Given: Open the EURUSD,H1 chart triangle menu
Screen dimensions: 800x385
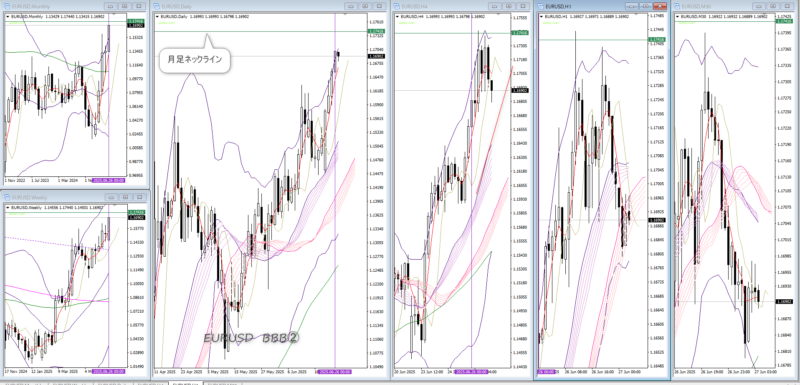Looking at the screenshot, I should point(541,16).
